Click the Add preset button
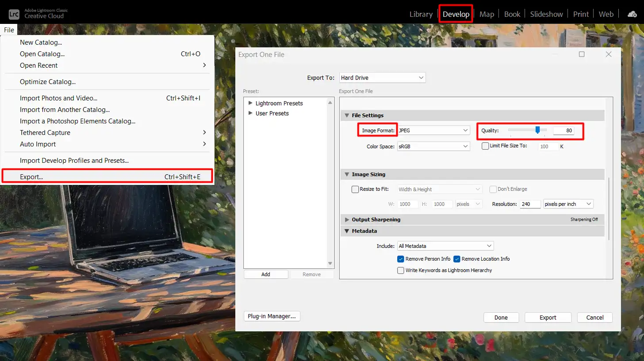This screenshot has height=361, width=644. (x=266, y=274)
